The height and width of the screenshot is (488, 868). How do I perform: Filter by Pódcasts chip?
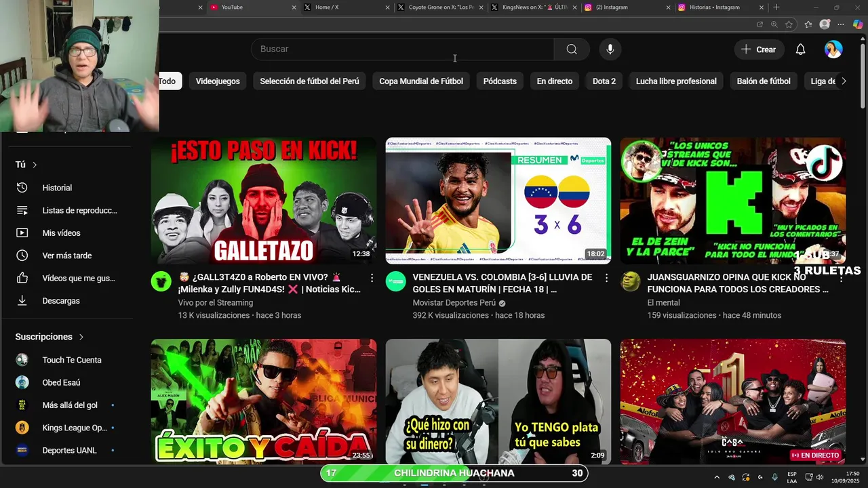[500, 81]
